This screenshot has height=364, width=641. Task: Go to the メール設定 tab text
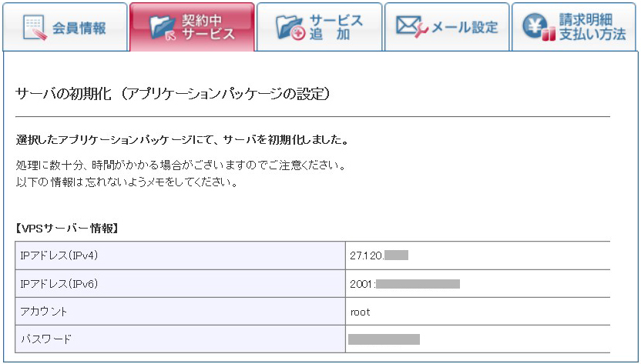click(x=465, y=28)
